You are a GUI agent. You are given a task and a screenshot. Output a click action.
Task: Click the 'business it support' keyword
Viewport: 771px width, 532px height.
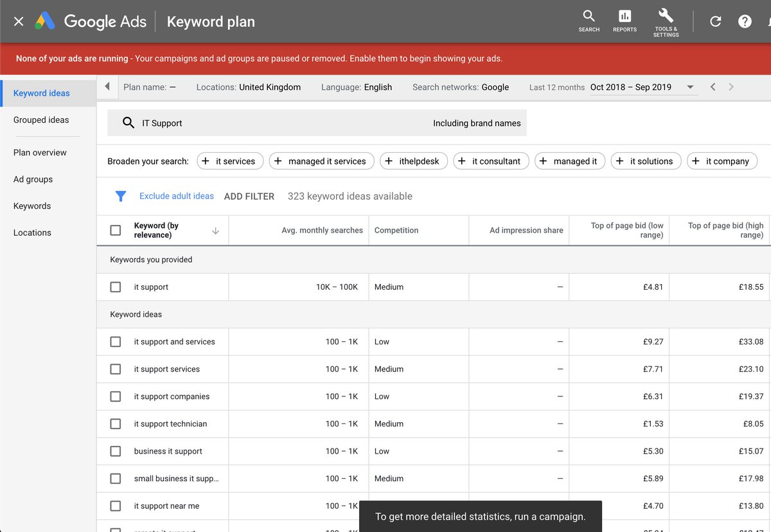(x=168, y=451)
